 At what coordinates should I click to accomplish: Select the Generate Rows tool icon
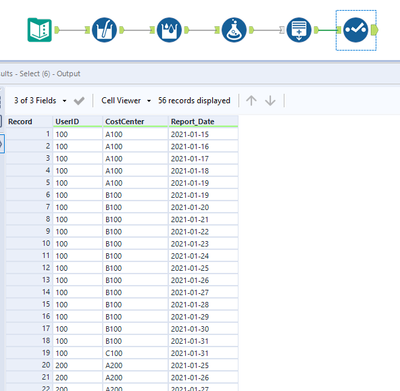click(x=299, y=30)
